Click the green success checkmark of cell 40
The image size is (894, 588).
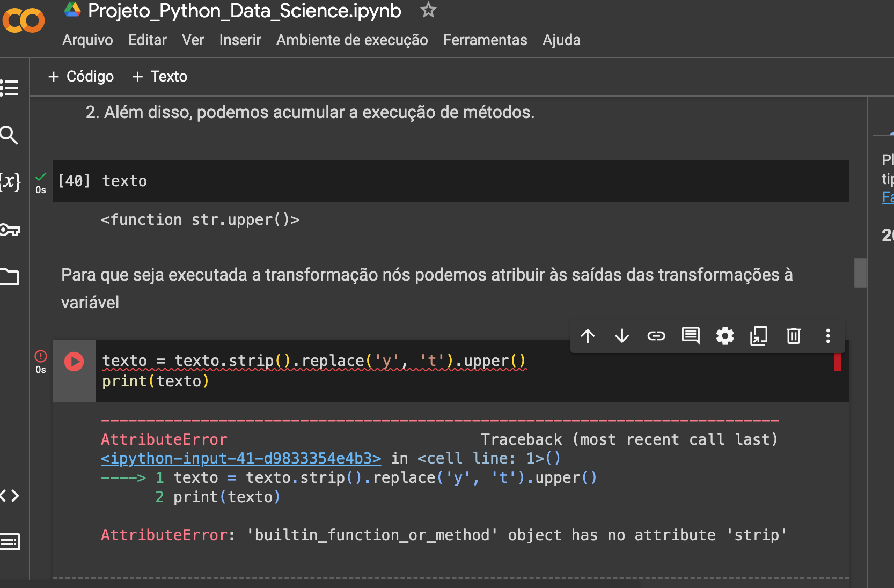[41, 177]
